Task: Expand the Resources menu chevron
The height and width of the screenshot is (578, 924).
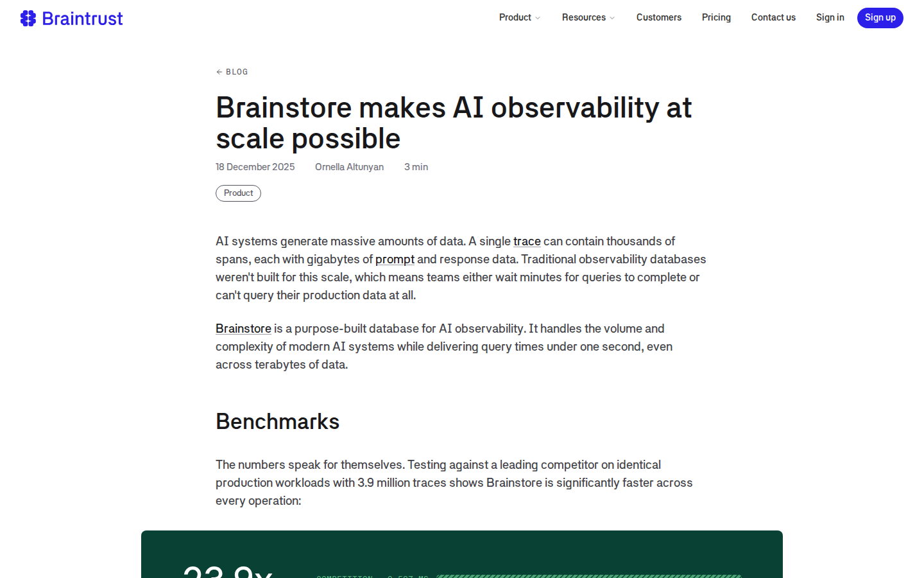Action: [612, 18]
